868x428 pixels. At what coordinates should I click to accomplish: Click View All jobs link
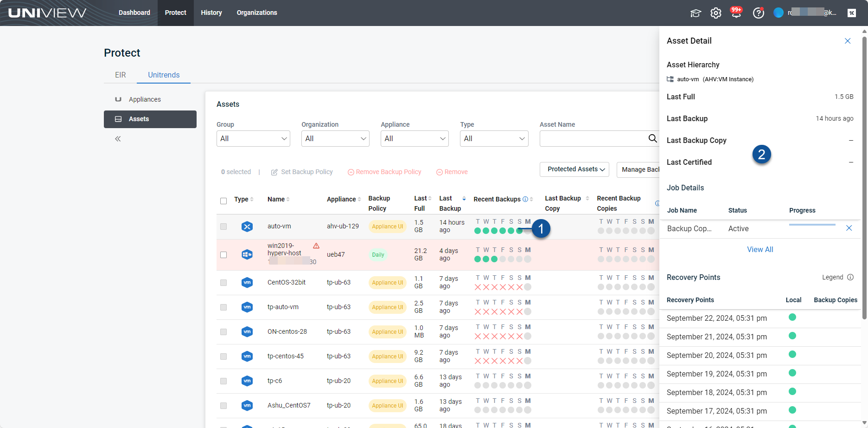pyautogui.click(x=760, y=249)
